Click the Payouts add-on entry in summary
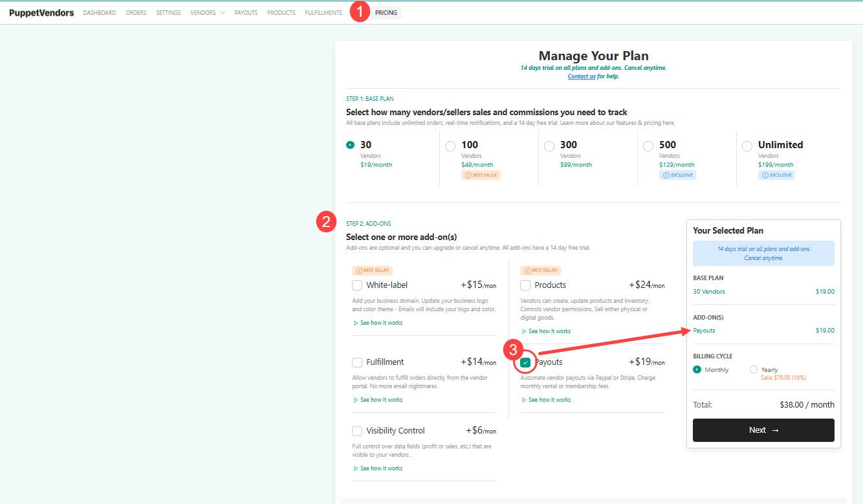 pos(704,331)
